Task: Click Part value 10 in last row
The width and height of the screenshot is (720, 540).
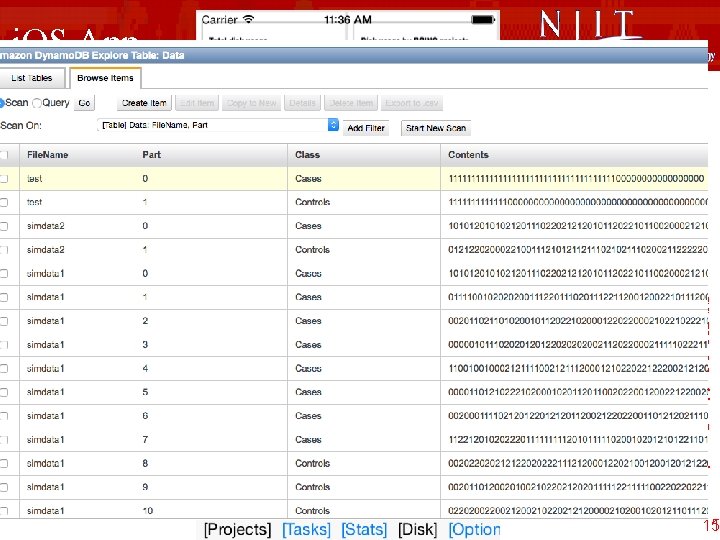Action: (x=147, y=511)
